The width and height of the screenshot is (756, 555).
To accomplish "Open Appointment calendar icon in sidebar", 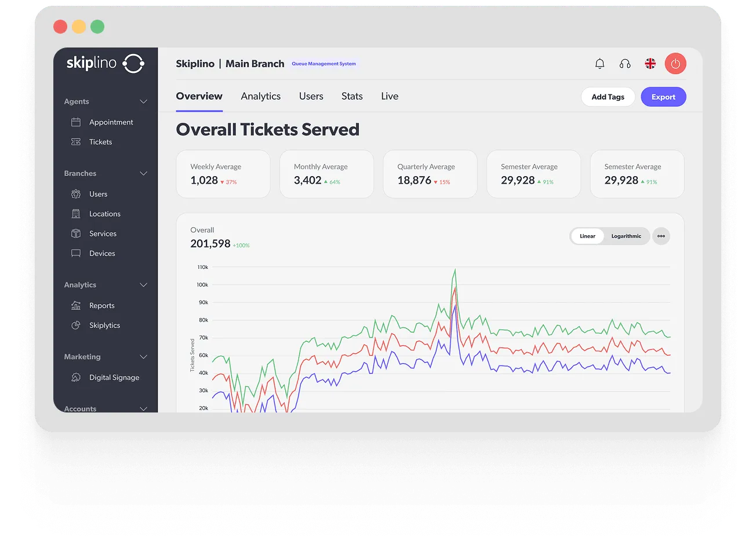I will point(76,122).
